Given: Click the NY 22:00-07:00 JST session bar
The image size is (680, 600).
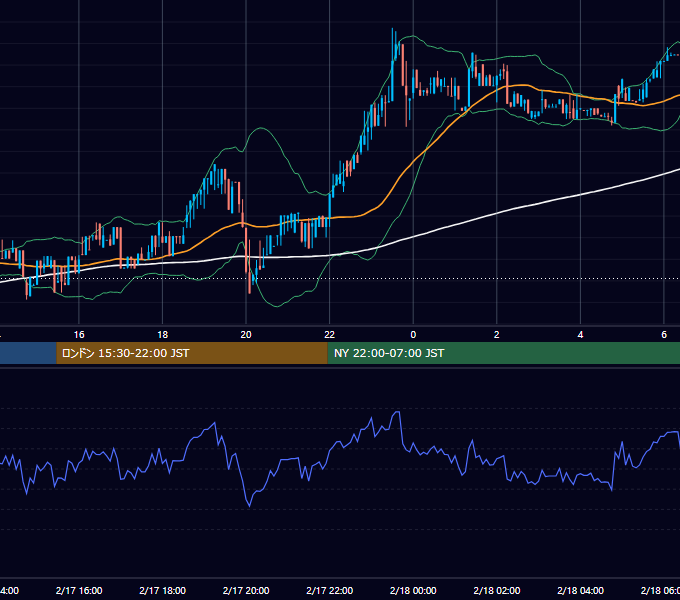Looking at the screenshot, I should coord(503,353).
